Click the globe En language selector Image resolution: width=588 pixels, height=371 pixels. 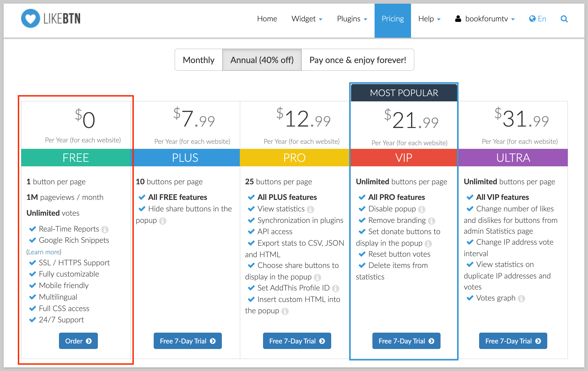(537, 19)
